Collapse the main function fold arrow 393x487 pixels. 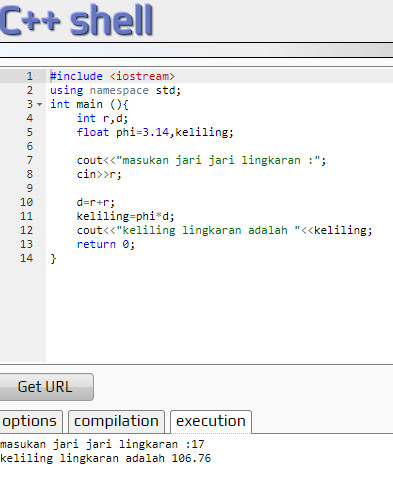40,104
